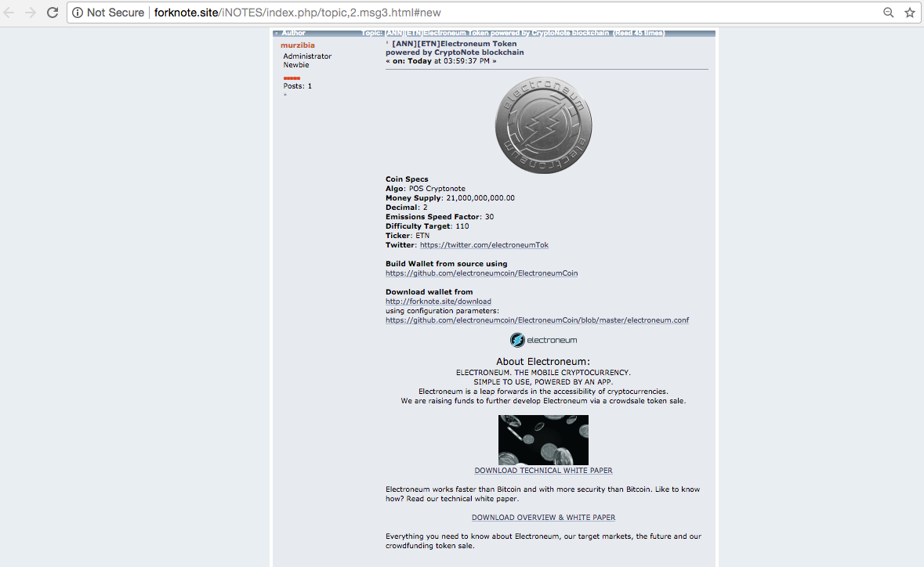
Task: Open the forknote.site/download wallet link
Action: tap(438, 302)
